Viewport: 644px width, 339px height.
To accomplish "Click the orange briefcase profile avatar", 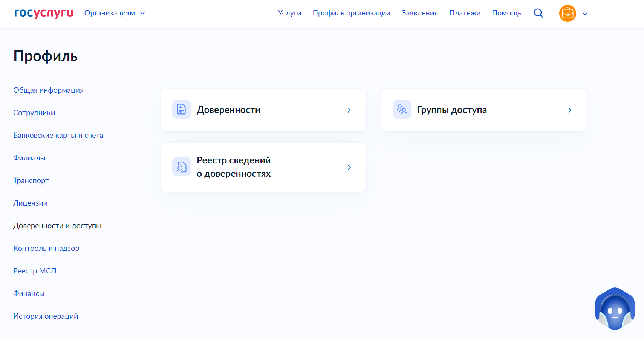I will (567, 14).
